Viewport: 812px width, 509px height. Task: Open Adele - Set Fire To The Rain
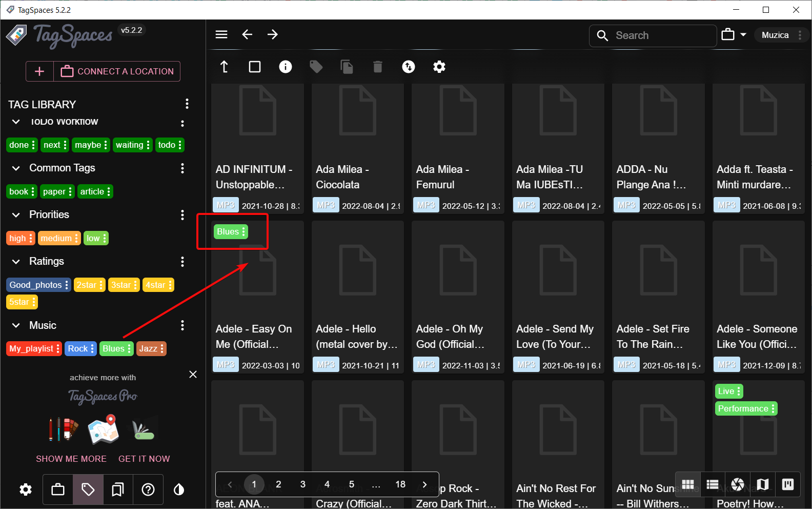(658, 296)
